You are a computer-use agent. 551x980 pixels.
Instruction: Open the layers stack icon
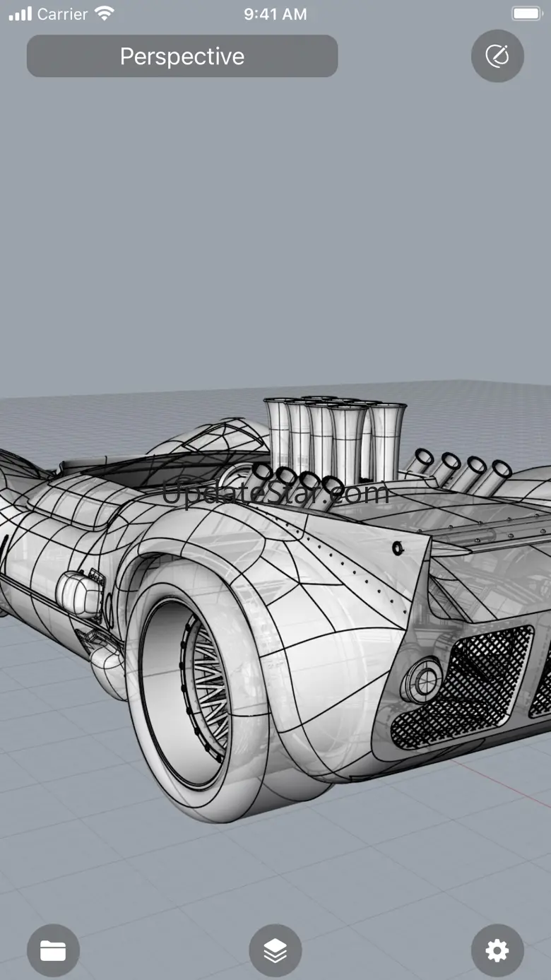click(x=275, y=950)
